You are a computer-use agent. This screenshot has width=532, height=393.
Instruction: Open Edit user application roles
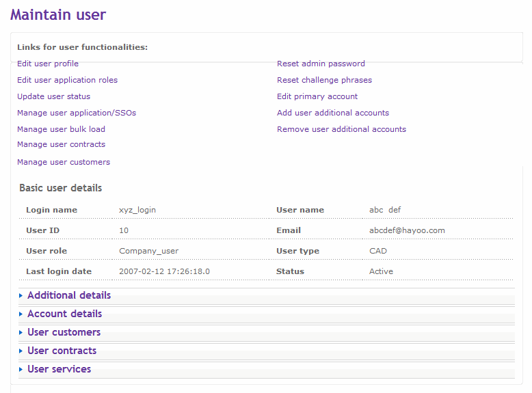tap(68, 80)
